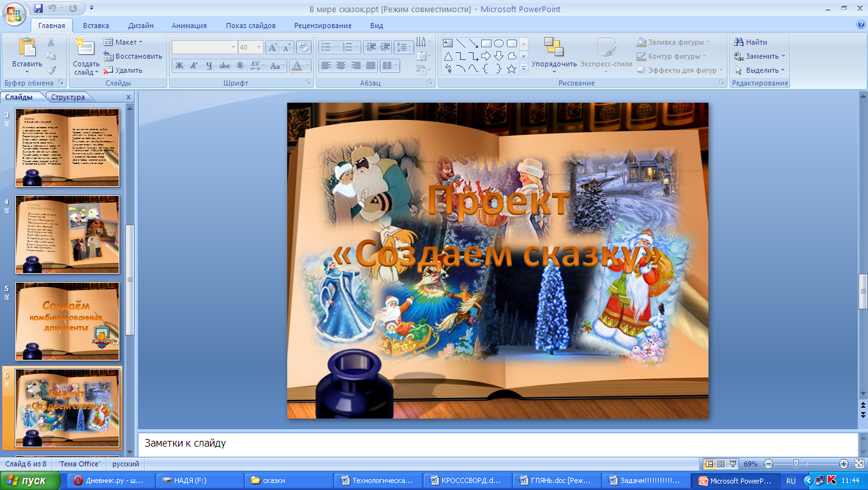Open the Дизайн ribbon tab

click(x=140, y=26)
